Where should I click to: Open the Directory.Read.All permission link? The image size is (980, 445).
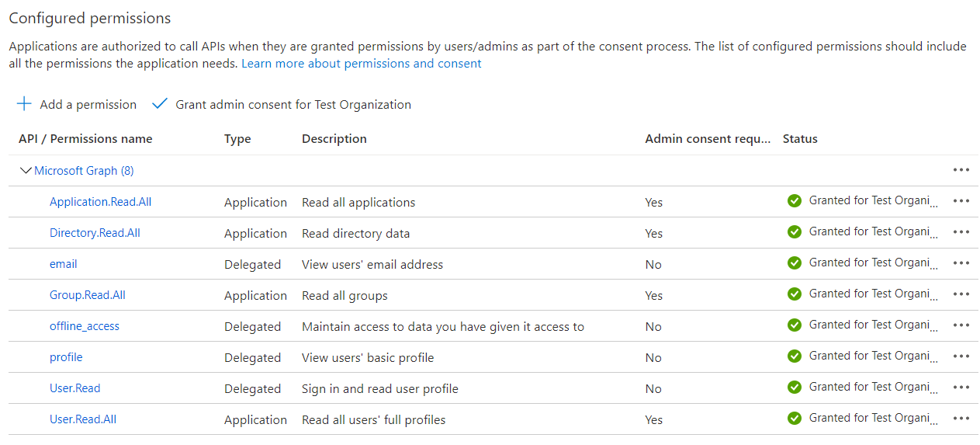[x=95, y=232]
